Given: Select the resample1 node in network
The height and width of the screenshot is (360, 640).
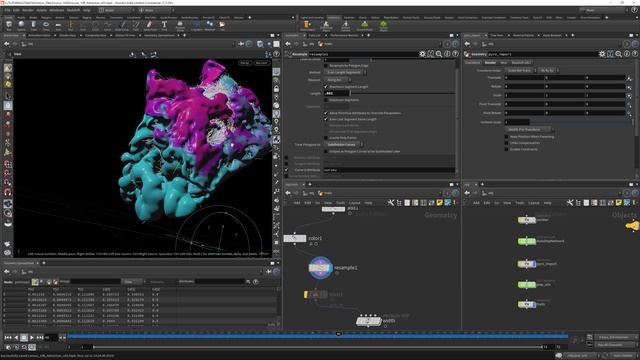Looking at the screenshot, I should (320, 268).
